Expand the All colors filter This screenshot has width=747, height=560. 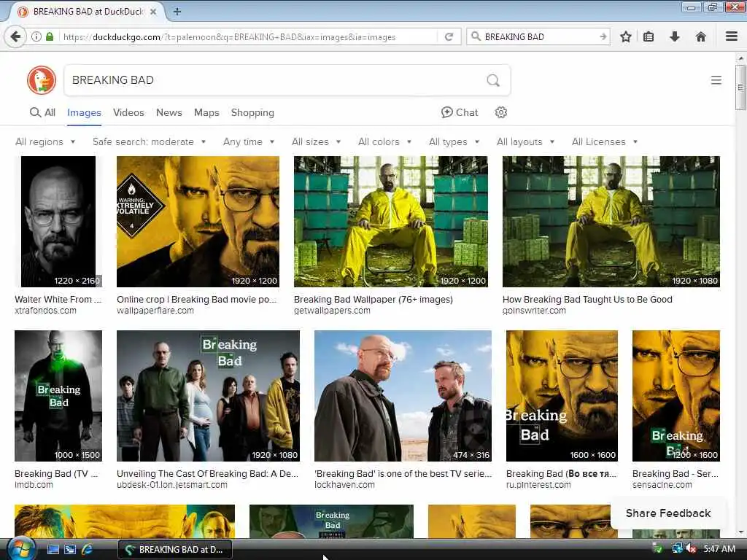click(x=384, y=142)
